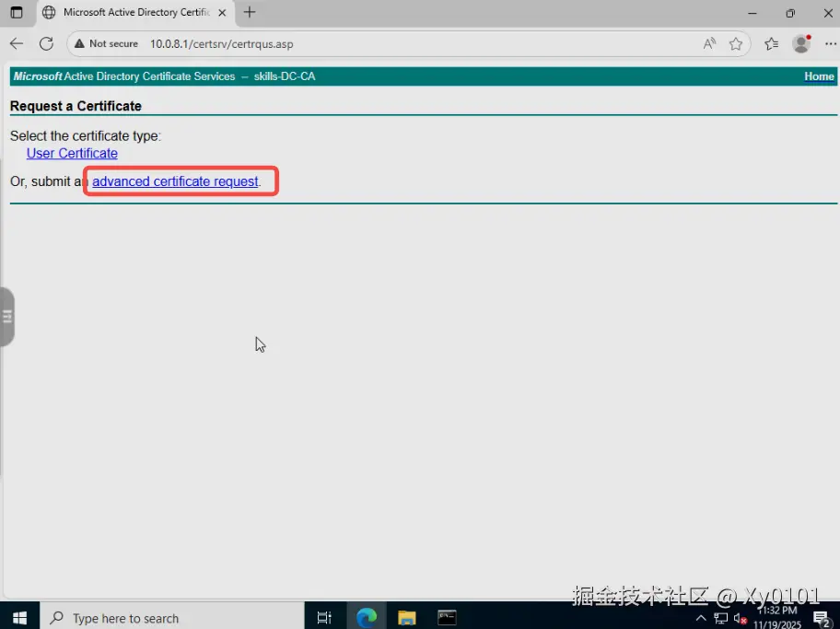840x629 pixels.
Task: Open Task View from the taskbar
Action: pyautogui.click(x=324, y=618)
